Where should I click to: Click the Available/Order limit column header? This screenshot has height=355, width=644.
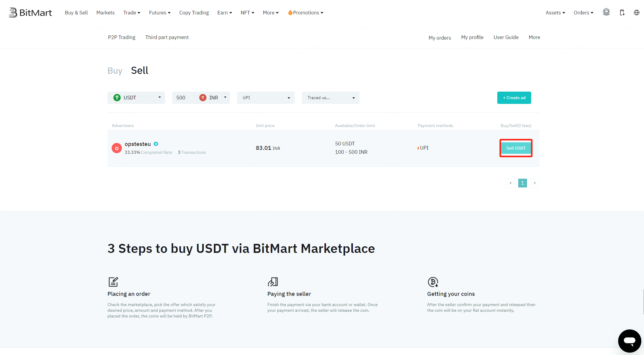tap(355, 126)
